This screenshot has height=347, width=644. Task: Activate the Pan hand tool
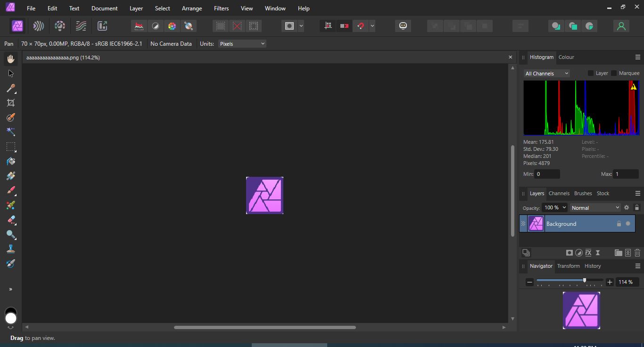(x=11, y=59)
